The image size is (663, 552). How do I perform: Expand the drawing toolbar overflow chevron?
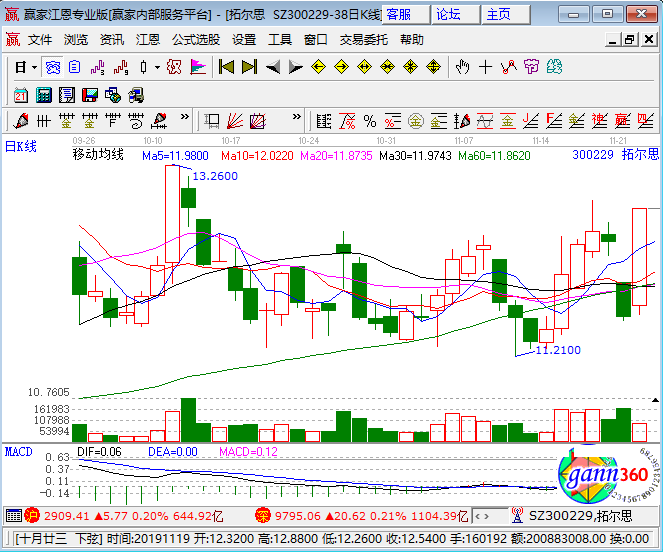click(x=184, y=116)
